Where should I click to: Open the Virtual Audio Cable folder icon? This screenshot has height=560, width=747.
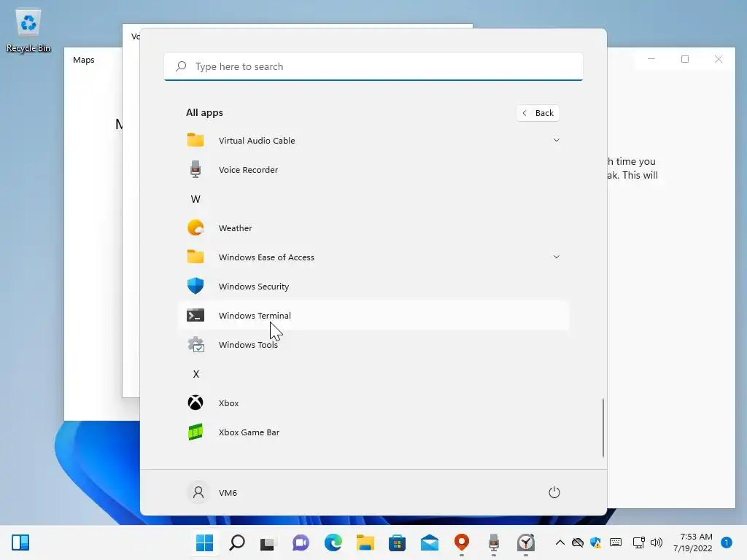pos(196,140)
